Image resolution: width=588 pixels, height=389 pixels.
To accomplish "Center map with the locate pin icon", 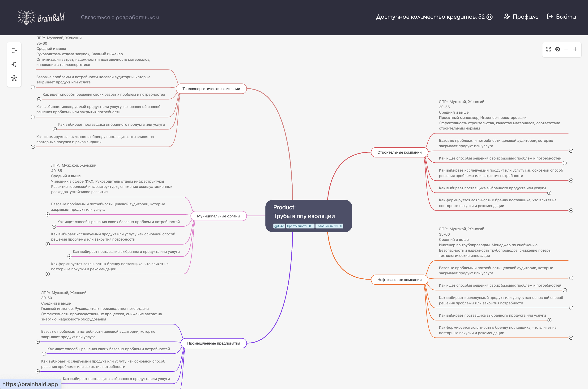I will [x=558, y=49].
